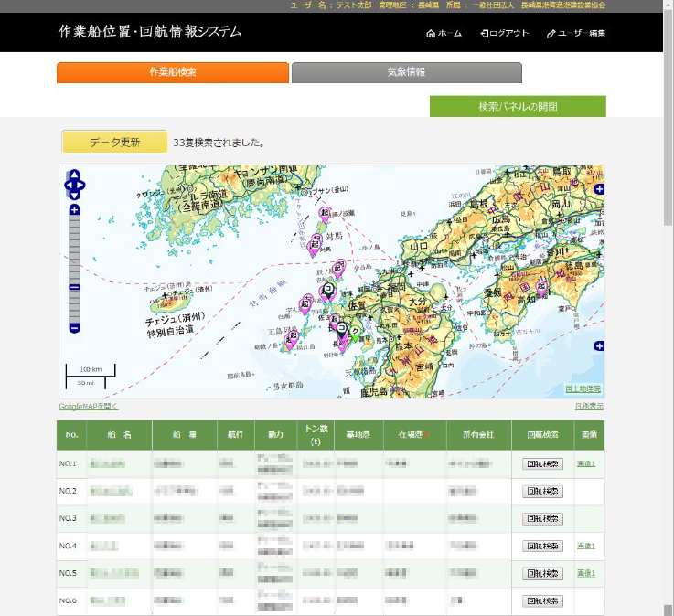Select the 作業船検索 tab
This screenshot has width=674, height=616.
pyautogui.click(x=173, y=72)
